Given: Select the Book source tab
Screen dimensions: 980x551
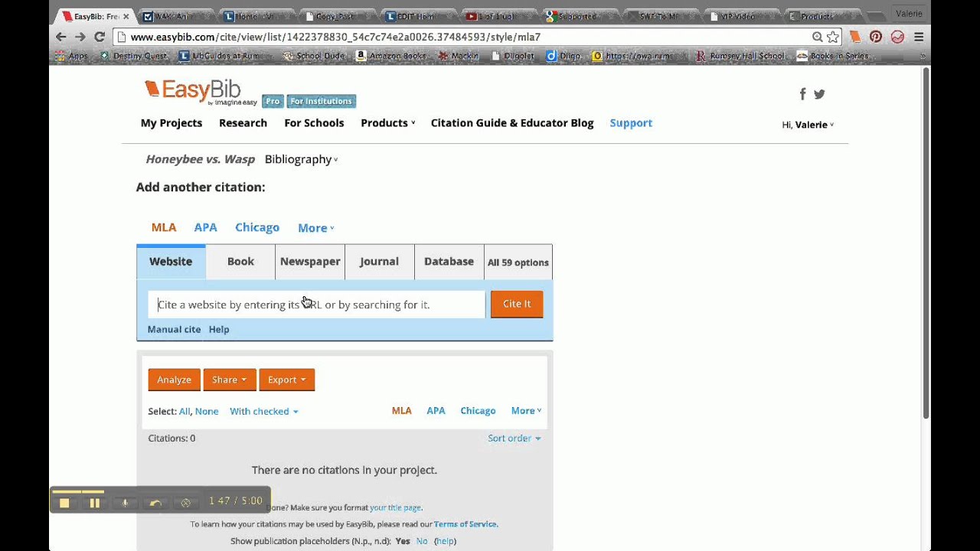Looking at the screenshot, I should pos(240,262).
